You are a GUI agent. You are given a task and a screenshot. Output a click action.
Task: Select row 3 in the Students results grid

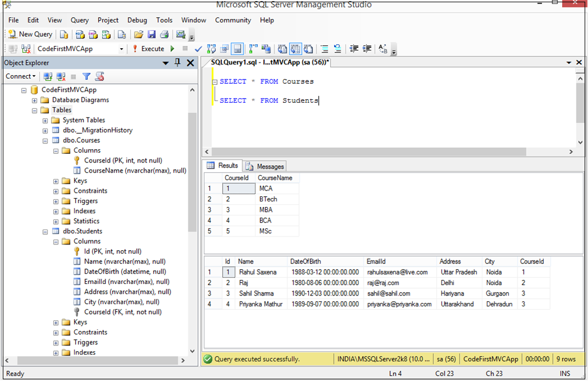210,293
